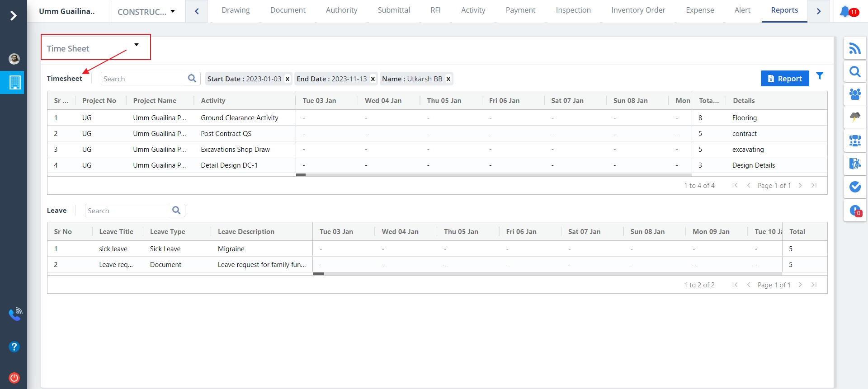Viewport: 868px width, 389px height.
Task: Expand the CONSTRUC... project type dropdown
Action: [146, 12]
